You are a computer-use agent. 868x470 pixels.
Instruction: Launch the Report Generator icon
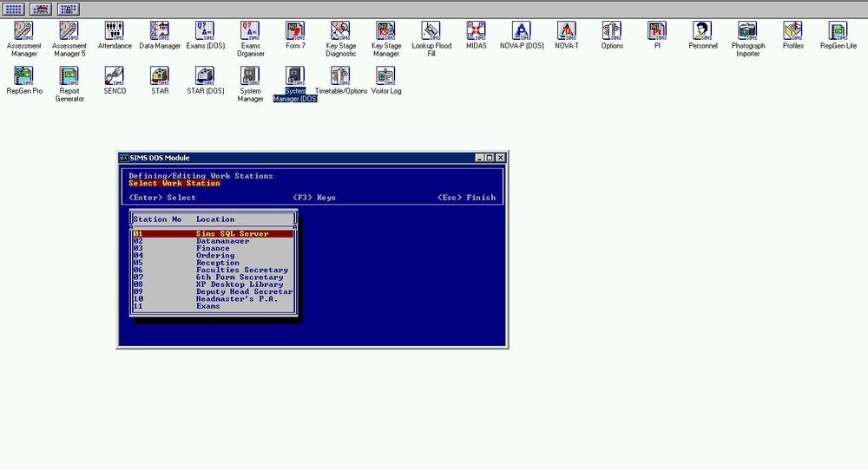click(x=69, y=75)
